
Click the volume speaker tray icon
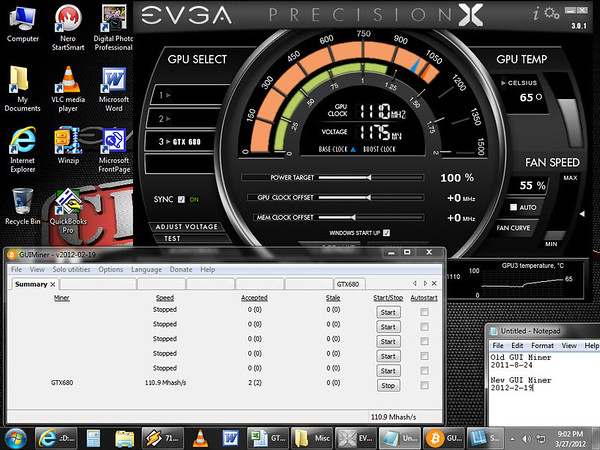pyautogui.click(x=527, y=439)
